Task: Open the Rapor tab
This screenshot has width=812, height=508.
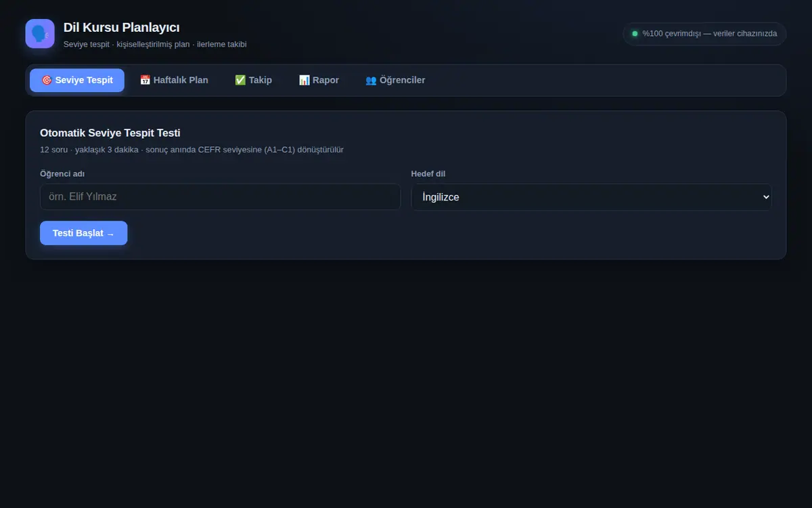Action: point(319,80)
